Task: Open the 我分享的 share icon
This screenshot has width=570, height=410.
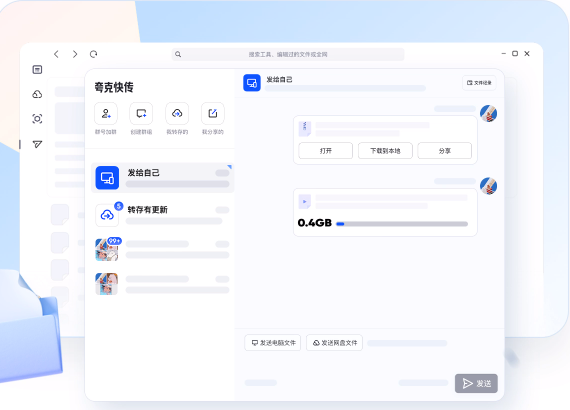Action: (213, 113)
